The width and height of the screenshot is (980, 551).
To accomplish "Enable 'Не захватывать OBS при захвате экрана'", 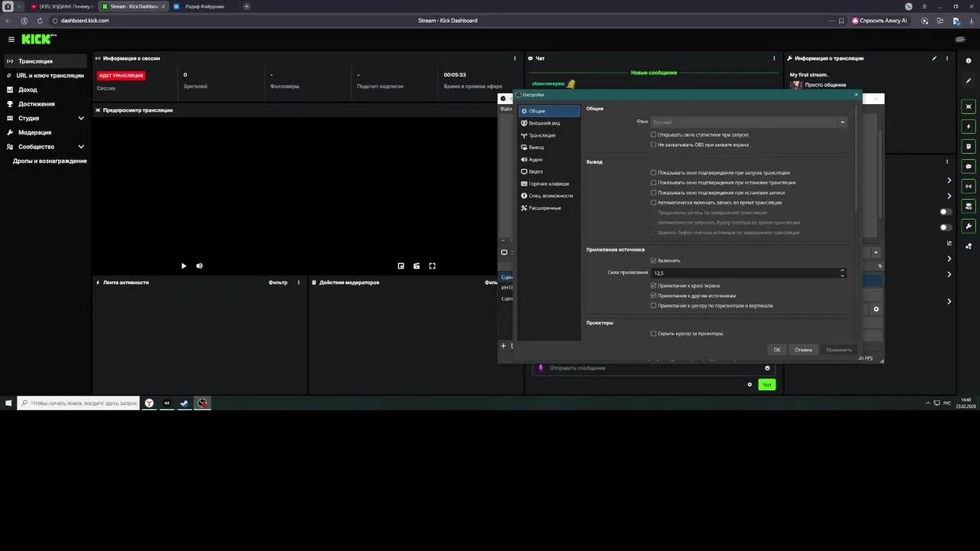I will click(x=653, y=145).
